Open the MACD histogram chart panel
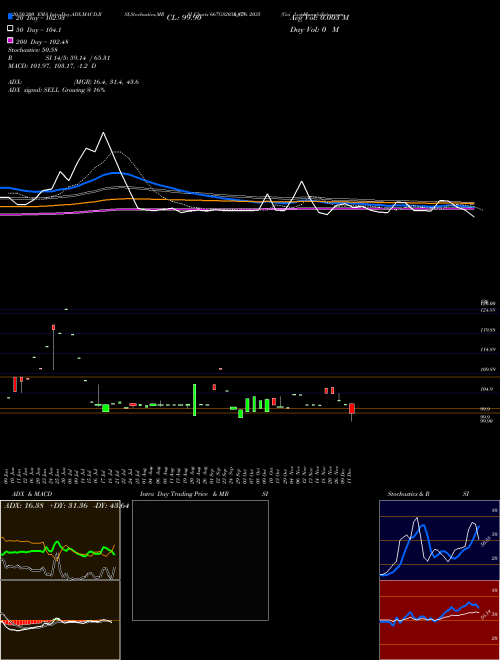The height and width of the screenshot is (660, 500). pos(60,620)
